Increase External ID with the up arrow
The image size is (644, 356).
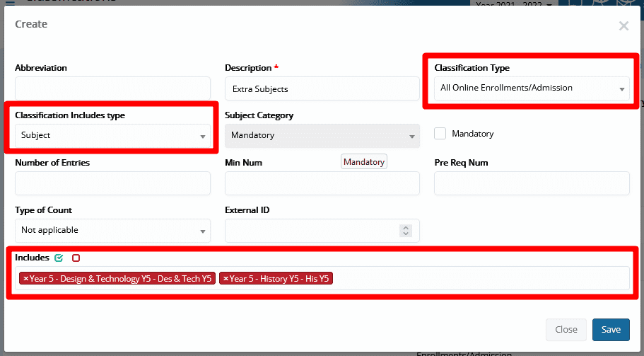[x=406, y=227]
